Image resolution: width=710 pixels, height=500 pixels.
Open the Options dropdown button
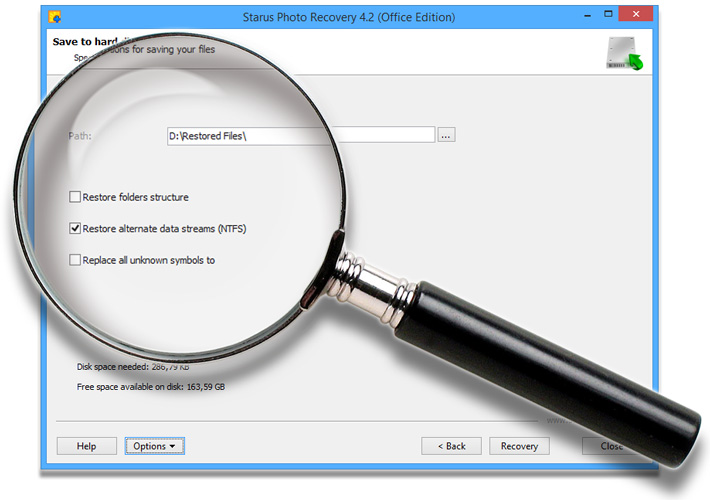154,446
